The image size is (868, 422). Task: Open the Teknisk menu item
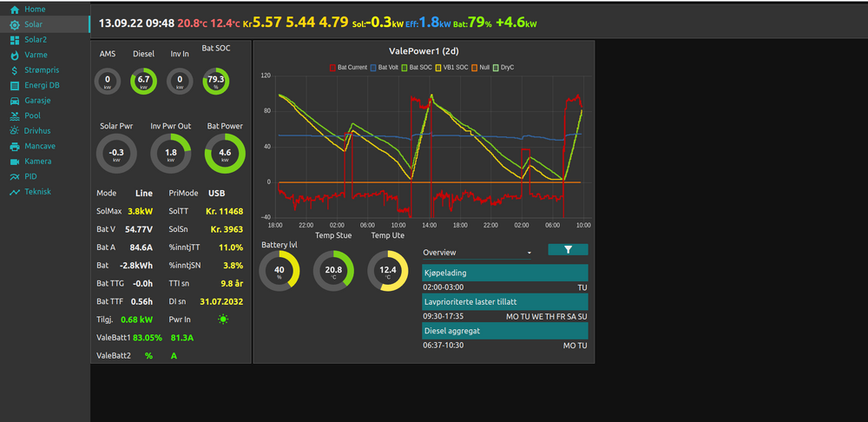point(37,192)
